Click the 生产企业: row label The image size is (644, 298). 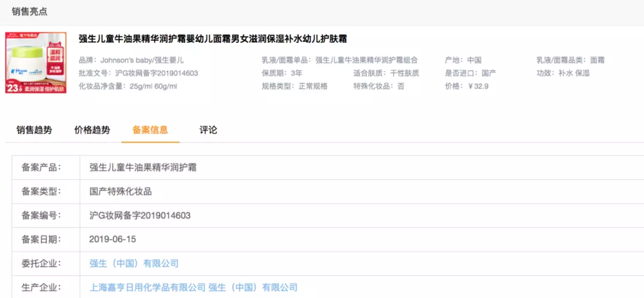[41, 287]
